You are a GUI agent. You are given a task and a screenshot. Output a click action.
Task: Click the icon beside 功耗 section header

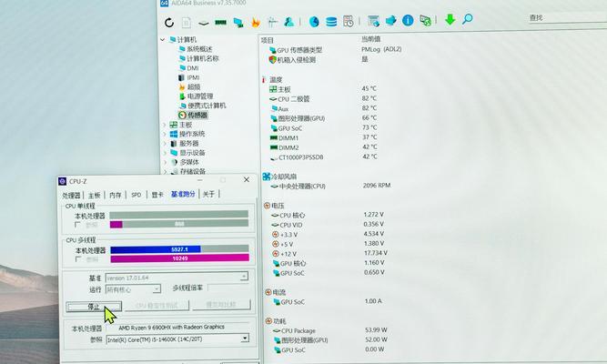pos(269,321)
